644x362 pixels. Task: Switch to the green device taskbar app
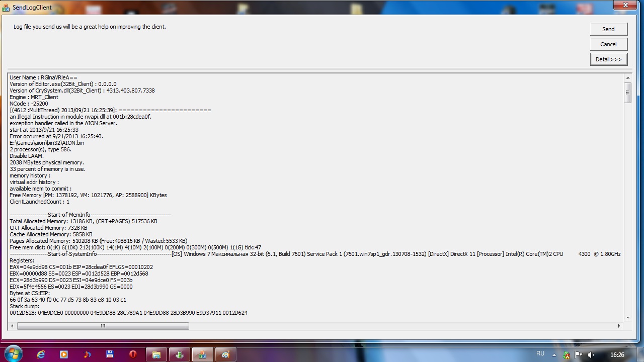click(x=180, y=354)
